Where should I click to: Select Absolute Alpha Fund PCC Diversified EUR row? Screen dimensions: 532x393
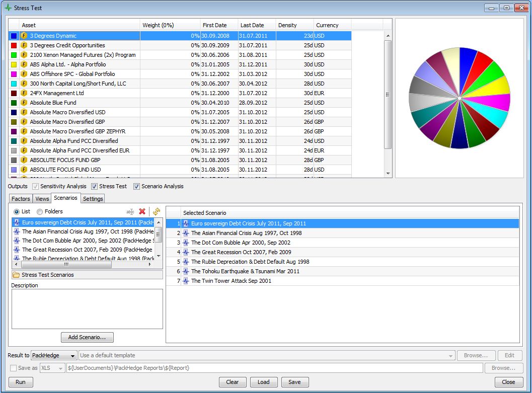pyautogui.click(x=180, y=150)
